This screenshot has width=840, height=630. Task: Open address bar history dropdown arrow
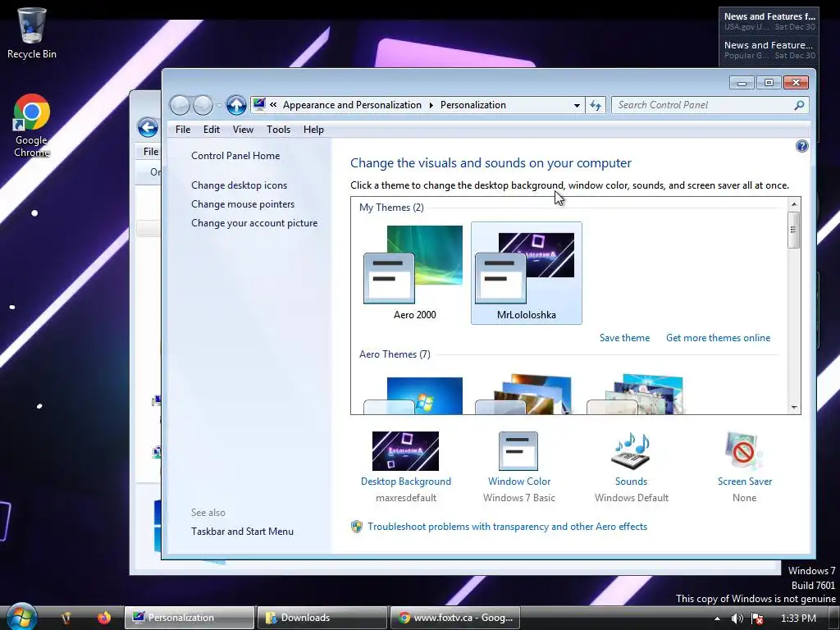point(577,105)
